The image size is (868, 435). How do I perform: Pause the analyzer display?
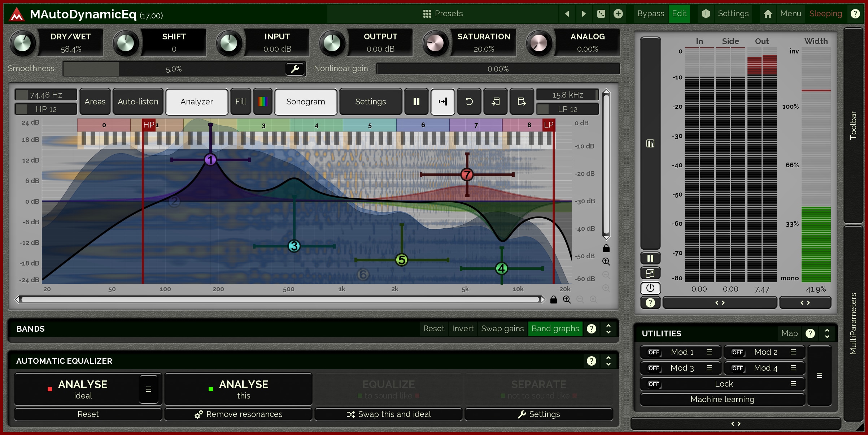(416, 102)
